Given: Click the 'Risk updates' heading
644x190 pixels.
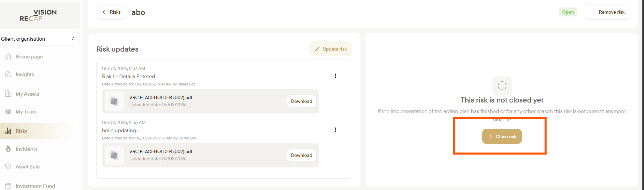Looking at the screenshot, I should [117, 49].
